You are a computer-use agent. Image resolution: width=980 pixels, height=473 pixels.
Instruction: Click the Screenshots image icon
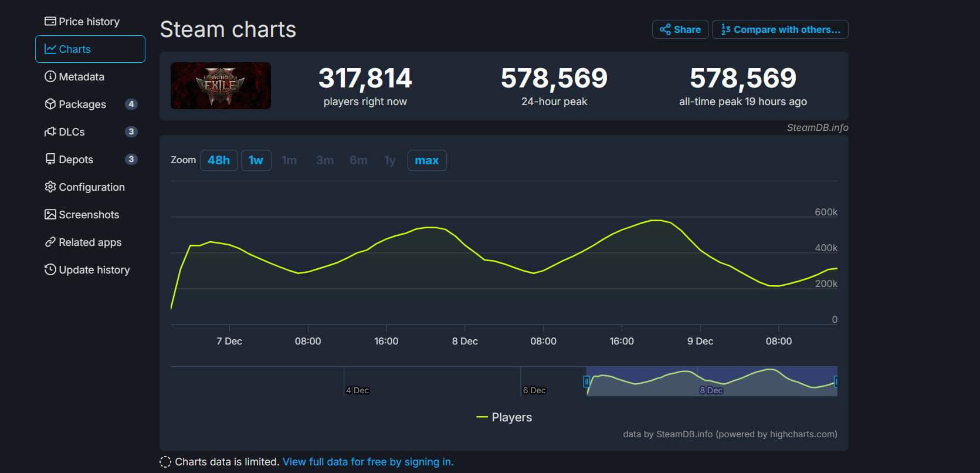(x=50, y=214)
